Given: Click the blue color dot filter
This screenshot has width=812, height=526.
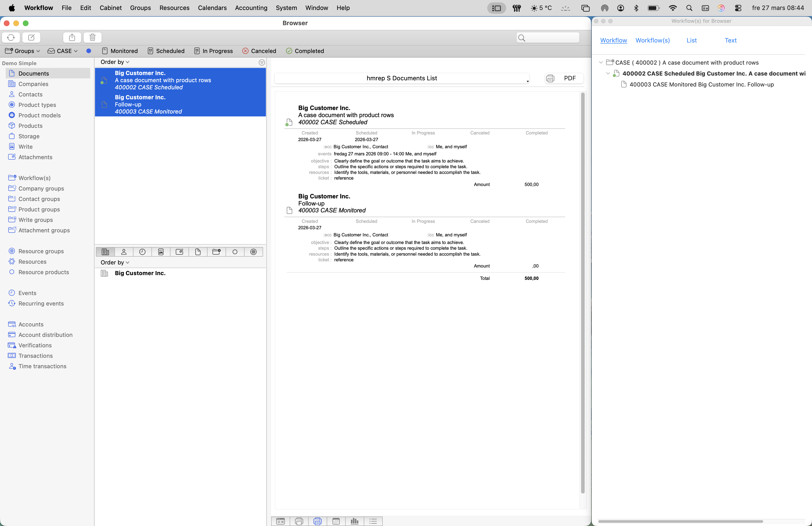Looking at the screenshot, I should [89, 51].
